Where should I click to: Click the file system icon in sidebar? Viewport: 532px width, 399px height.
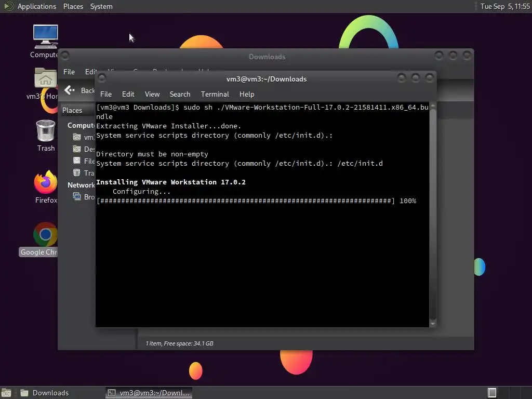pos(77,161)
